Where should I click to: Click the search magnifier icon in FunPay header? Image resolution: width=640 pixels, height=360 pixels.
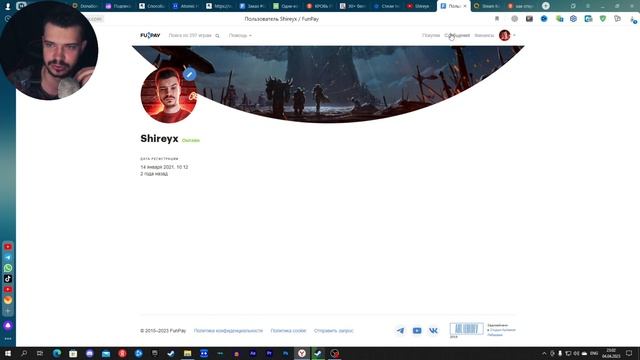pyautogui.click(x=217, y=36)
